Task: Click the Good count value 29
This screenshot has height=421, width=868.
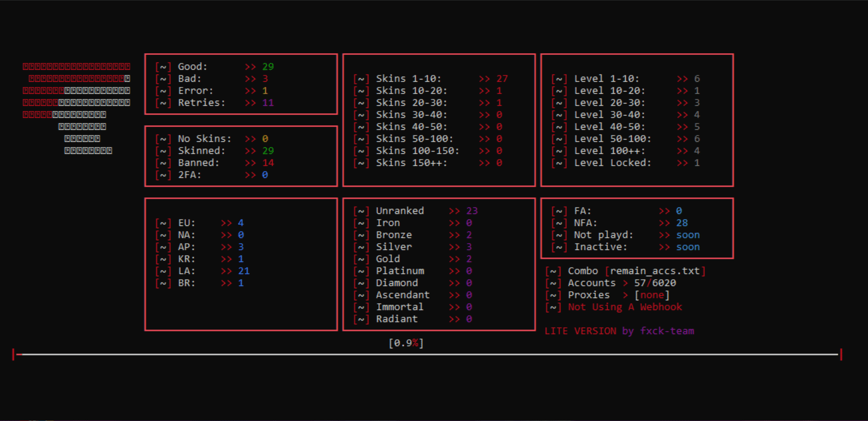Action: [268, 67]
